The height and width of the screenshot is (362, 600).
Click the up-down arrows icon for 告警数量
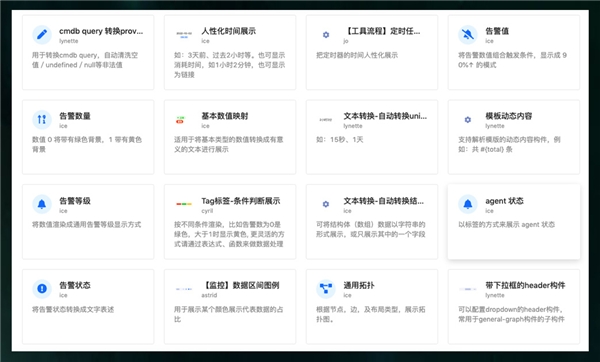pyautogui.click(x=42, y=119)
